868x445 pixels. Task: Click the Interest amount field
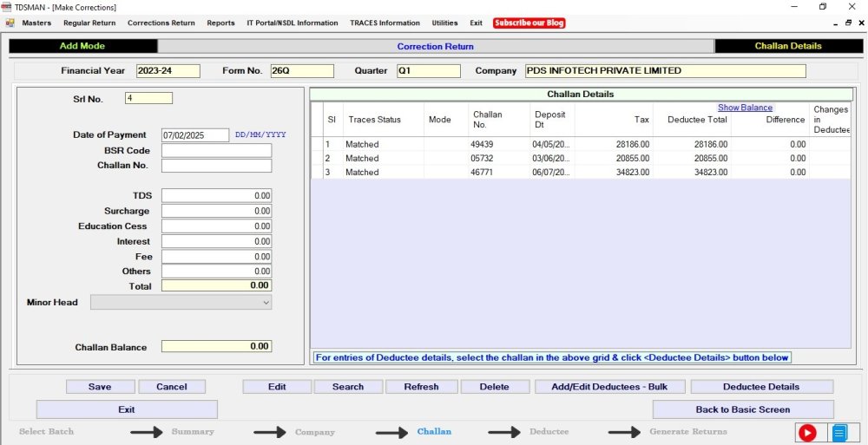[x=216, y=241]
